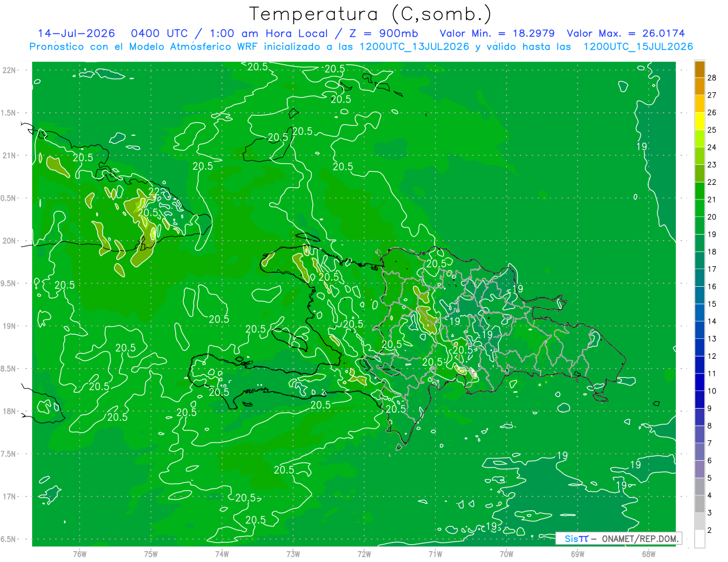Click the "8.5N" latitude axis label
The height and width of the screenshot is (562, 728).
click(x=8, y=369)
